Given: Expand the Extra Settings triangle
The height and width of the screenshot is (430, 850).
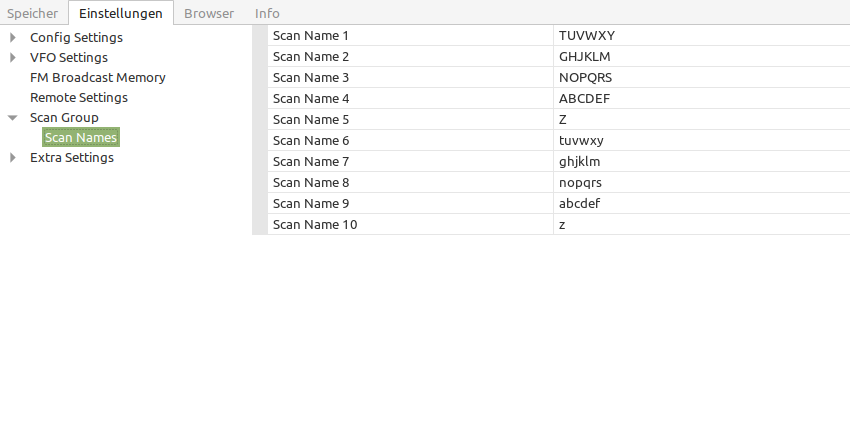Looking at the screenshot, I should [x=13, y=158].
